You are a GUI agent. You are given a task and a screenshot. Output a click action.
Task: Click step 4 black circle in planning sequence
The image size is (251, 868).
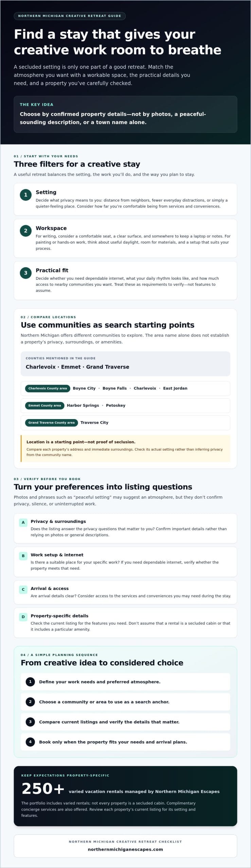[30, 742]
